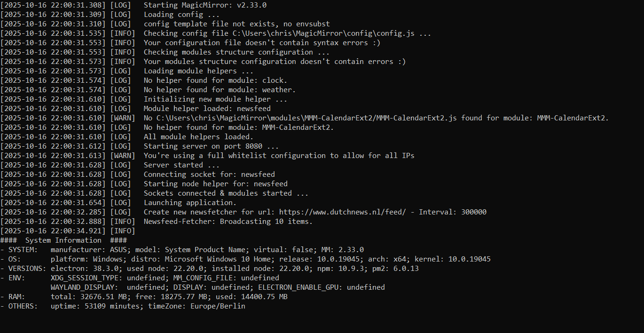This screenshot has height=333, width=644.
Task: Click the VERSIONS electron 38.3.0 line
Action: (x=209, y=269)
